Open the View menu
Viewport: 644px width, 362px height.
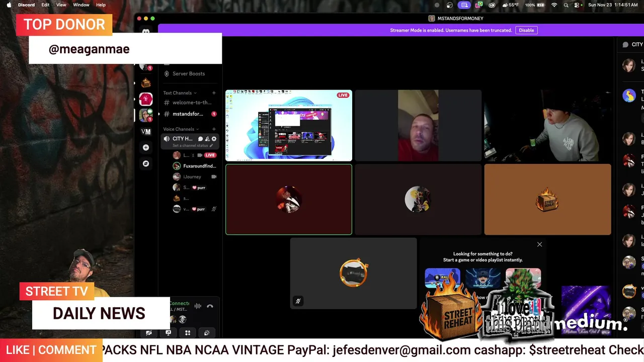point(61,5)
